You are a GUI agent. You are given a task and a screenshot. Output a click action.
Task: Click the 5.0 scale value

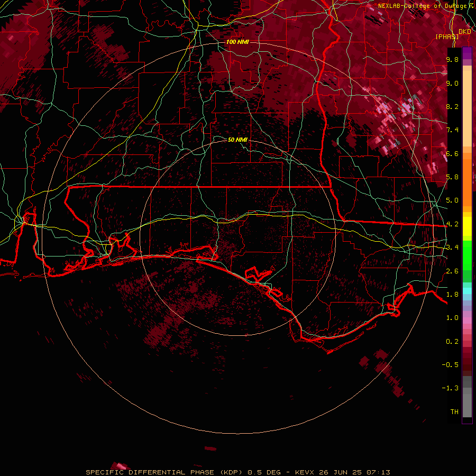(x=452, y=200)
